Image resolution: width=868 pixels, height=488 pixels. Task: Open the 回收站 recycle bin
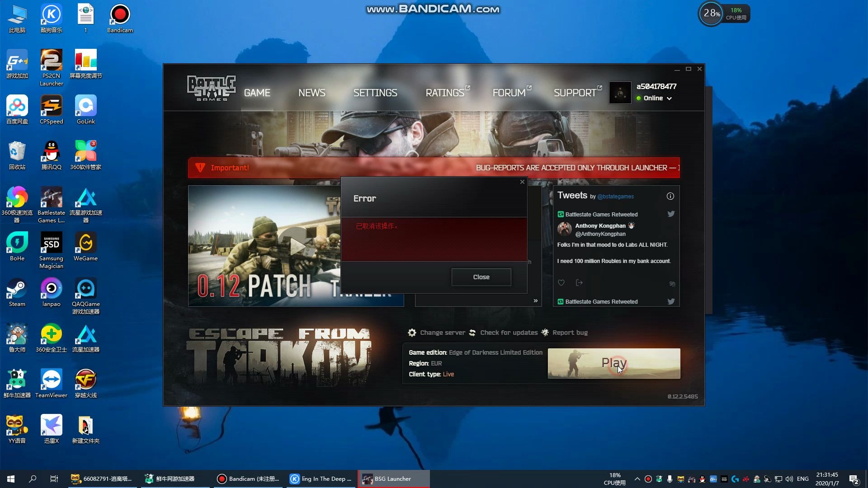point(17,156)
